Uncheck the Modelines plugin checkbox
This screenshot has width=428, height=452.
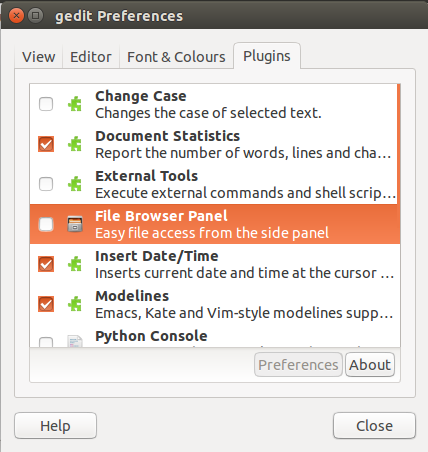(46, 304)
